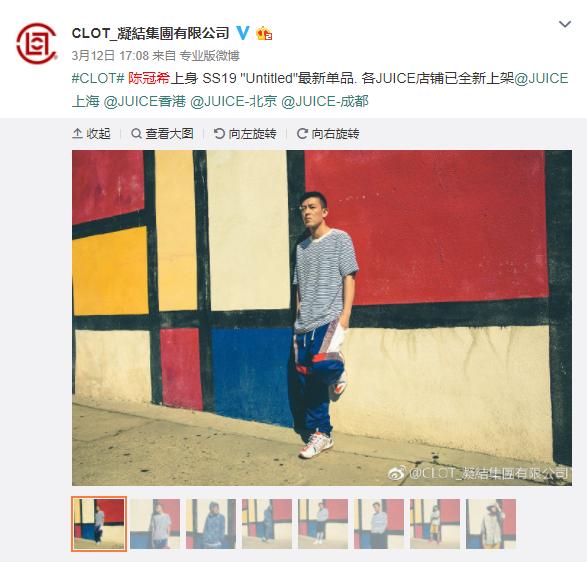Click the 陈冠希 highlighted name link
Image resolution: width=587 pixels, height=562 pixels.
click(x=149, y=79)
